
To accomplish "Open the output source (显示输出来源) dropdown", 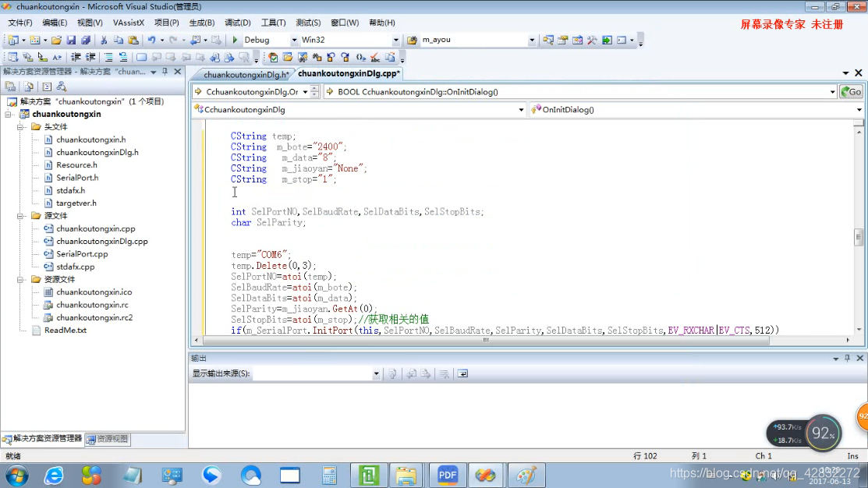I will [x=377, y=374].
